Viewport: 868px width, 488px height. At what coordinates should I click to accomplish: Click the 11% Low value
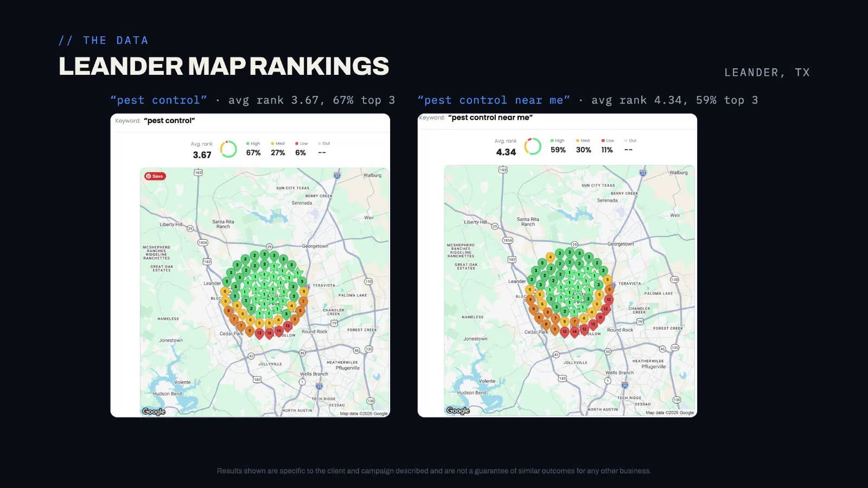tap(607, 150)
